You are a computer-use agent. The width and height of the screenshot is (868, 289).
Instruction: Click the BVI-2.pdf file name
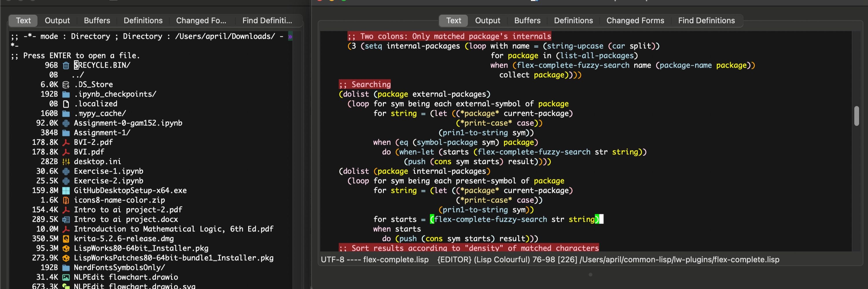(x=93, y=142)
